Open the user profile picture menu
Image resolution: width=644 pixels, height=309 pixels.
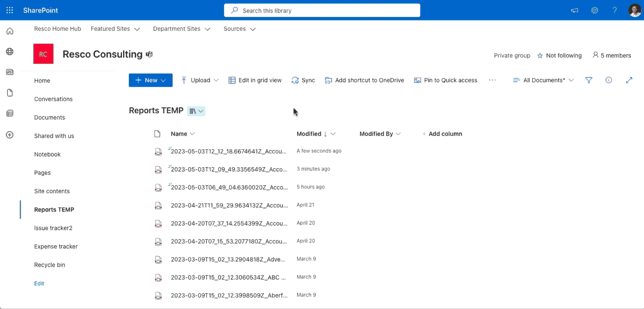click(635, 10)
